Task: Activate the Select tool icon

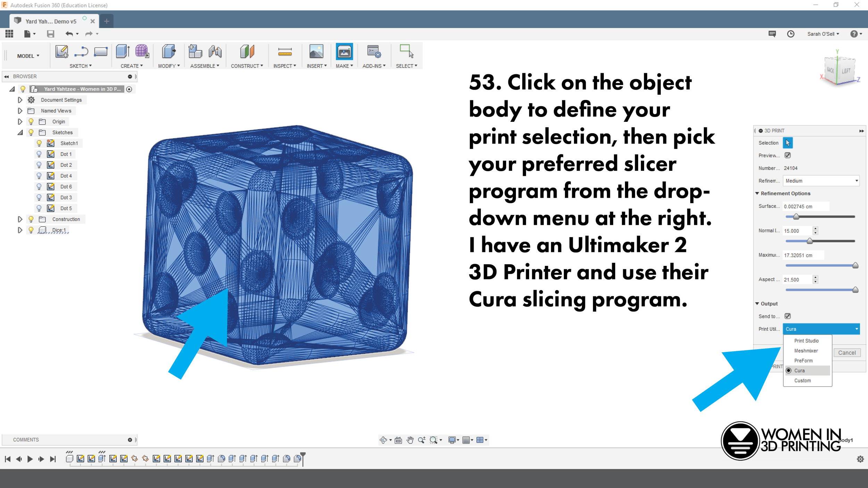Action: pyautogui.click(x=407, y=51)
